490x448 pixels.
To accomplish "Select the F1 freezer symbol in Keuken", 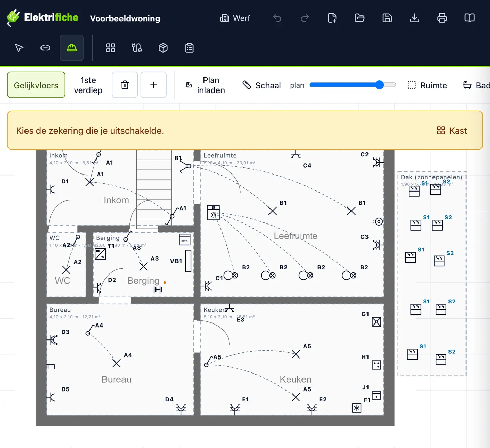I will coord(357,408).
